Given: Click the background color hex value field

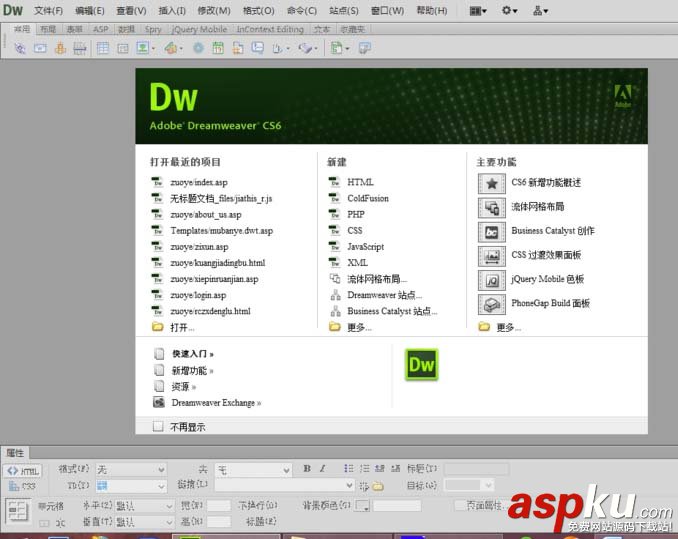Looking at the screenshot, I should (397, 506).
